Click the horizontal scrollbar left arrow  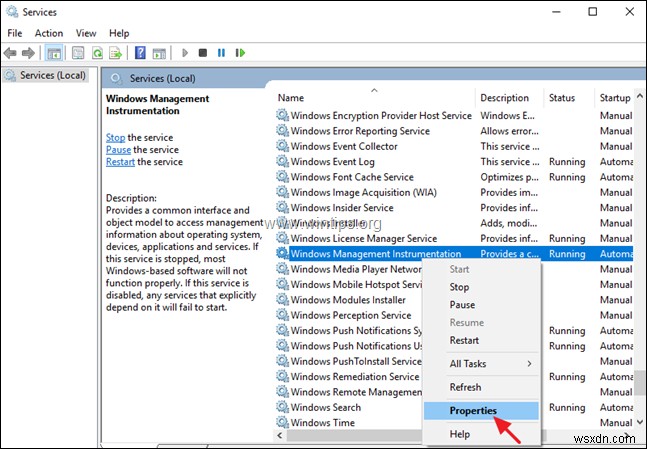(x=280, y=435)
